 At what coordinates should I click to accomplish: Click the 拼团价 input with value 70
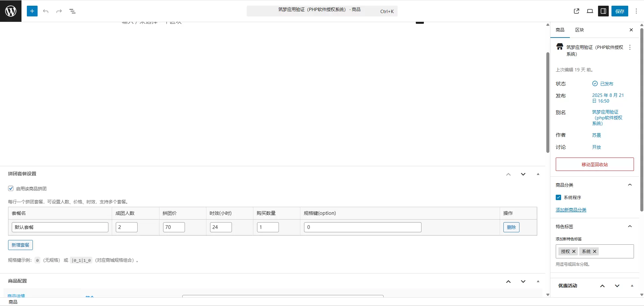[x=174, y=227]
